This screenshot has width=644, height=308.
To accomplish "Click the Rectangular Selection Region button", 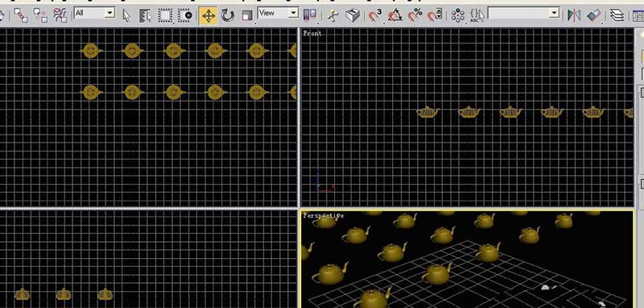I will click(x=165, y=15).
